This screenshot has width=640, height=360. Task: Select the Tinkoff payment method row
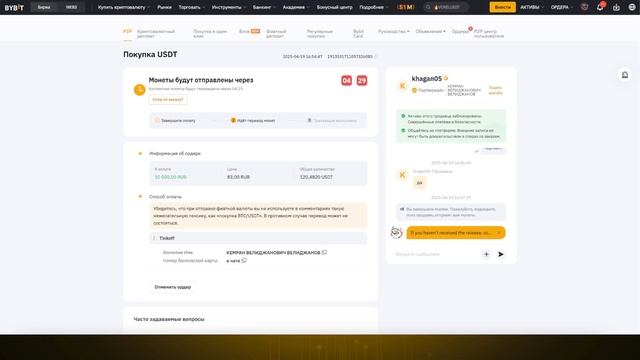coord(258,238)
